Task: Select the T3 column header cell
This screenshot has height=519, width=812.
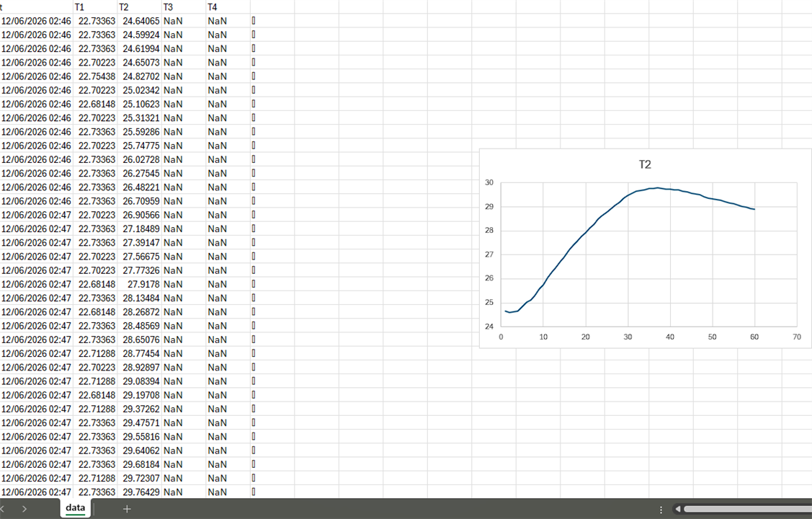Action: [184, 7]
